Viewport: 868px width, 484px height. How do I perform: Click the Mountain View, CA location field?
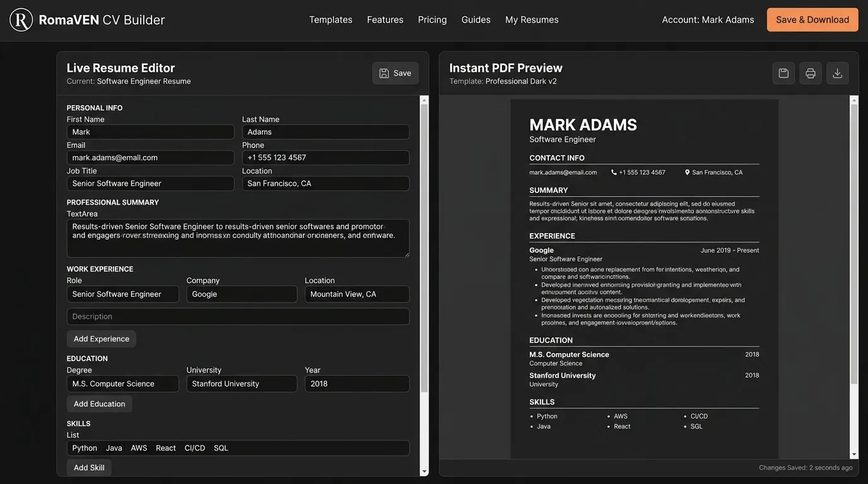pyautogui.click(x=357, y=294)
